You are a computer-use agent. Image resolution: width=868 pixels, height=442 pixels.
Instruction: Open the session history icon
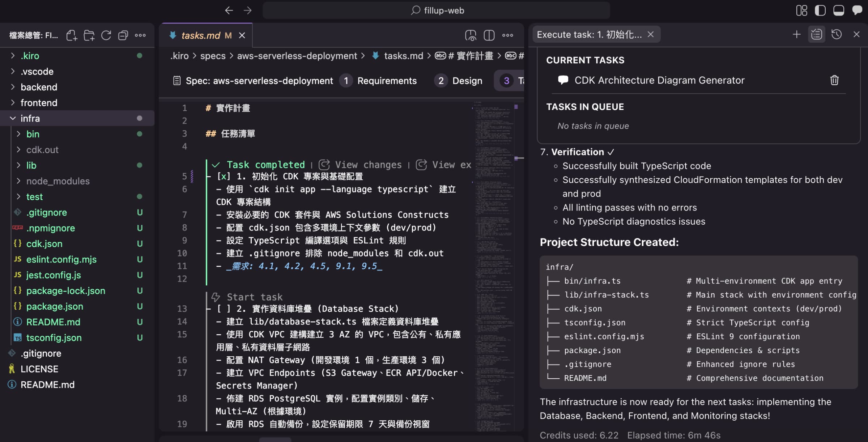(x=837, y=34)
